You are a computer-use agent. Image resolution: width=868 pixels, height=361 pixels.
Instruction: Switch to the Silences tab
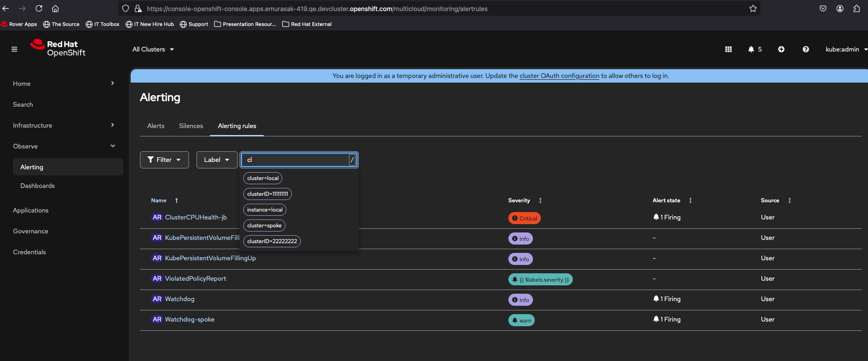tap(191, 126)
